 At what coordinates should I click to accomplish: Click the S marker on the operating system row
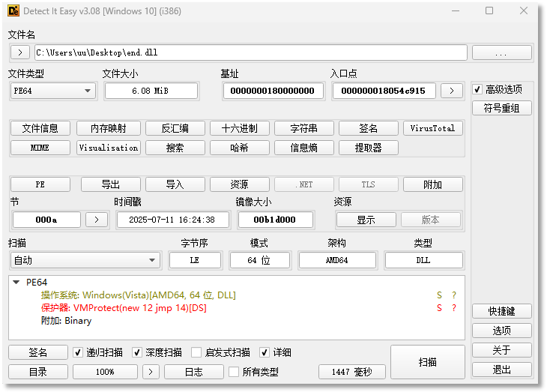[x=440, y=295]
